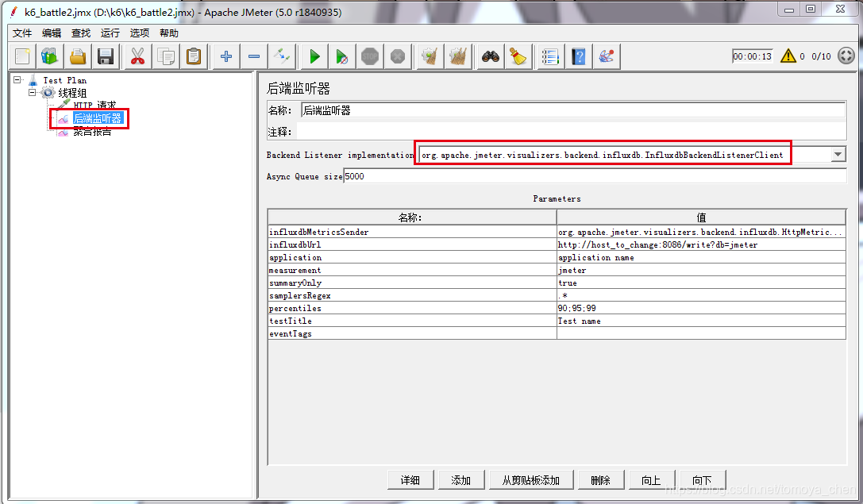This screenshot has height=504, width=863.
Task: Open the Templates icon in toolbar
Action: tap(50, 56)
